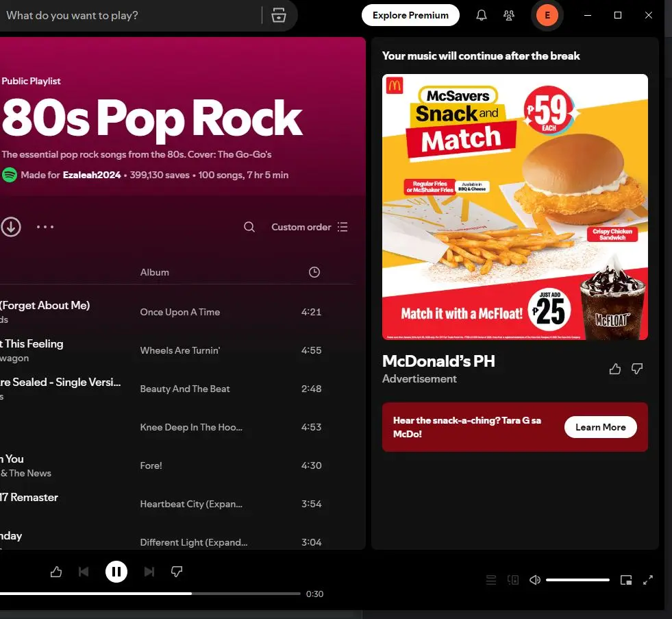The image size is (672, 619).
Task: Like the McDonald's PH advertisement
Action: (614, 369)
